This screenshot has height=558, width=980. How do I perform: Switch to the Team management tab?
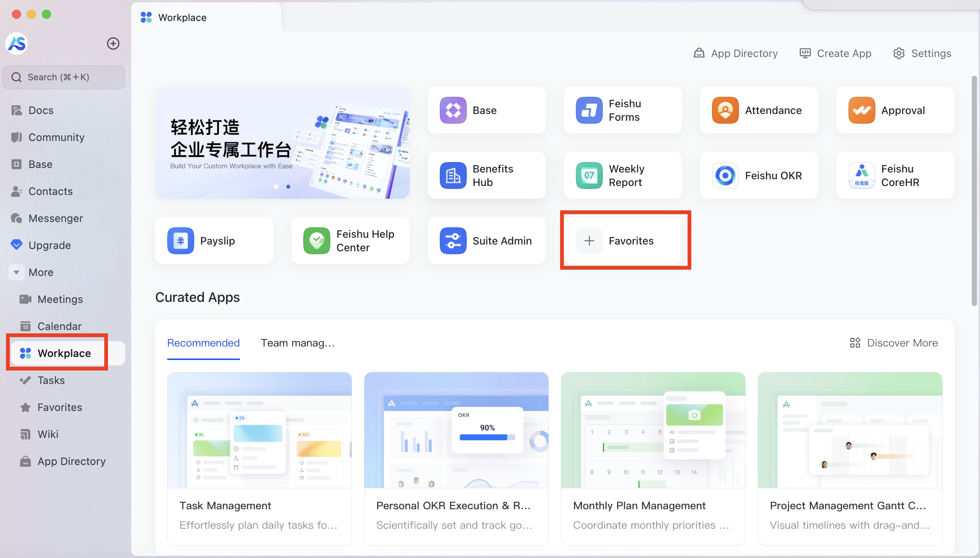[297, 343]
